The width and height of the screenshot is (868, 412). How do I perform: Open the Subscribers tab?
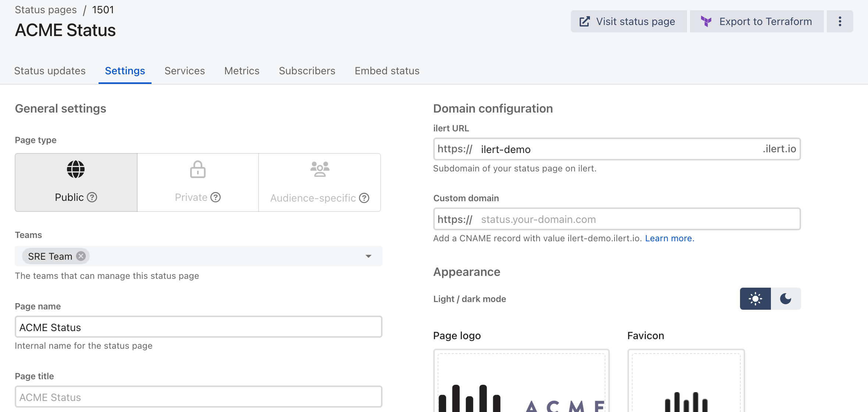pos(307,71)
